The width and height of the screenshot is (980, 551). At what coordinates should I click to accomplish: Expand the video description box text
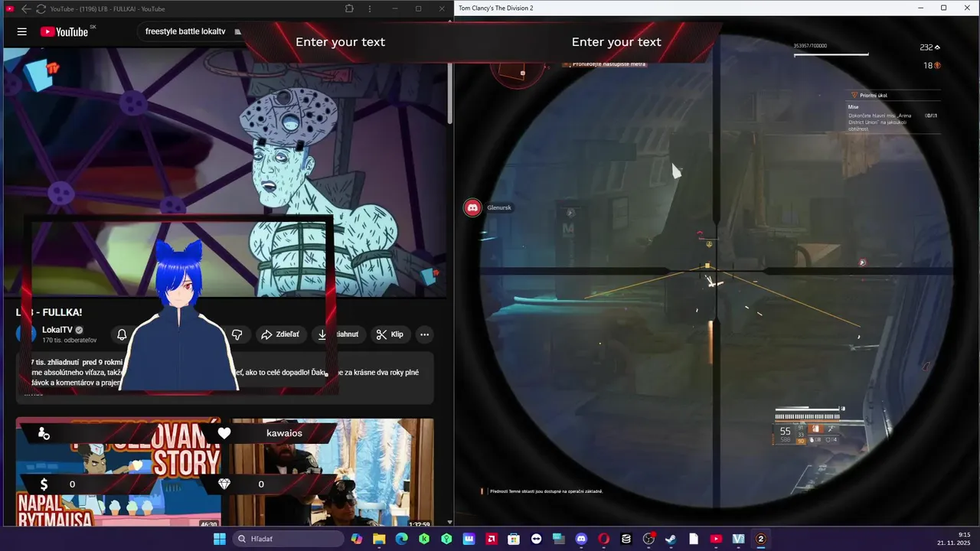tap(225, 377)
